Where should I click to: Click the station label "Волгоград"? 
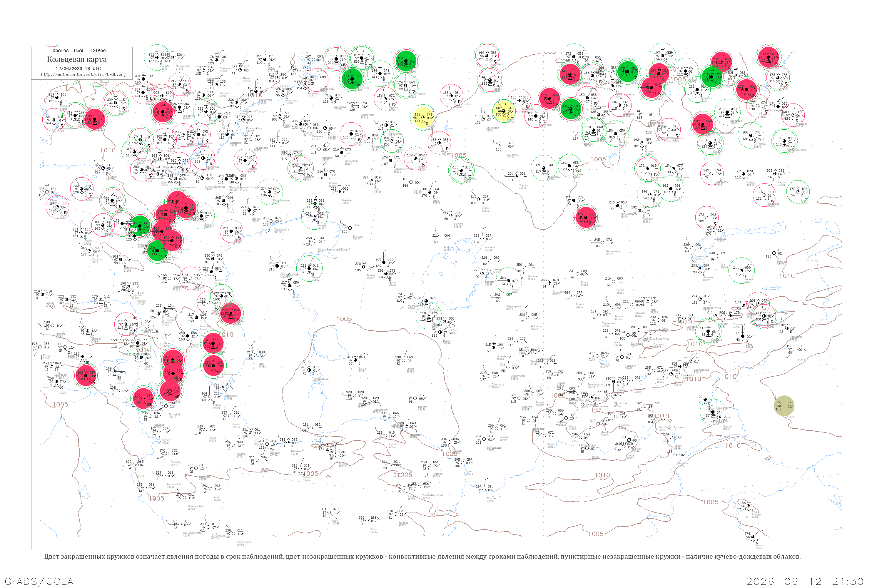tap(212, 167)
